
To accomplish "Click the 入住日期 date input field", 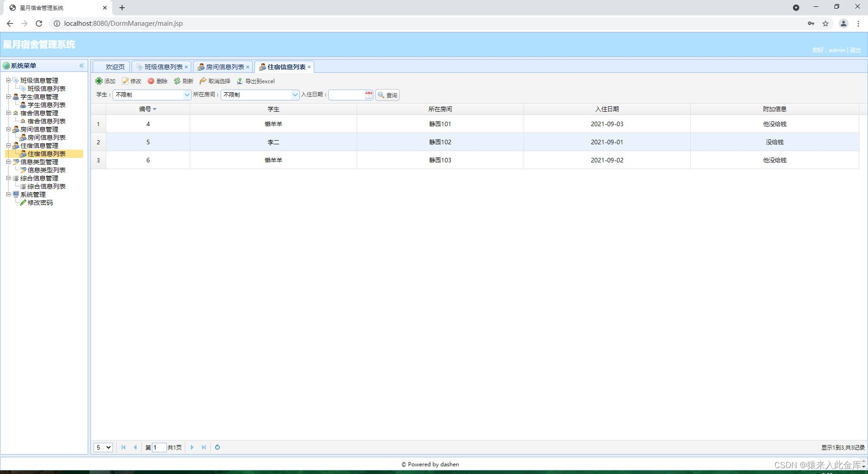I will click(x=347, y=95).
